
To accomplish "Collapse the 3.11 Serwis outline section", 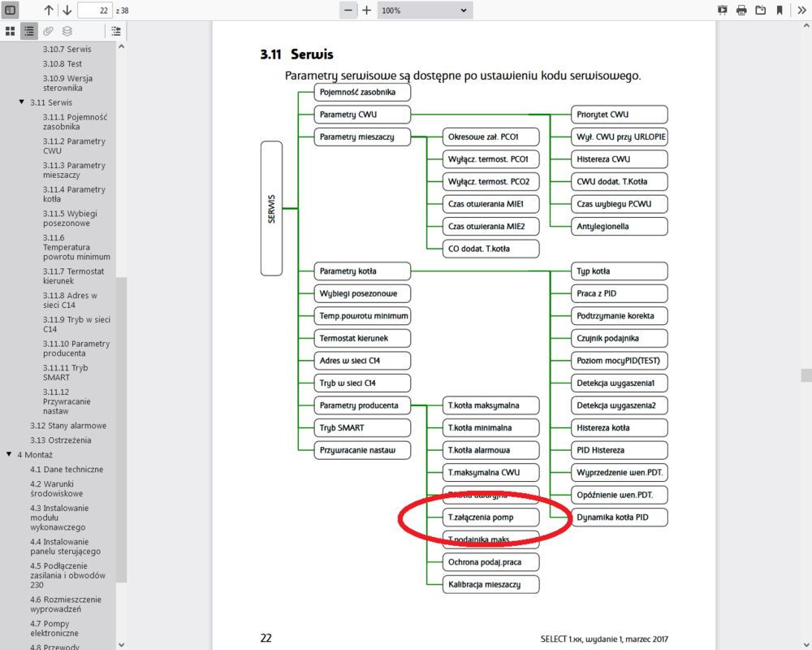I will pyautogui.click(x=21, y=102).
